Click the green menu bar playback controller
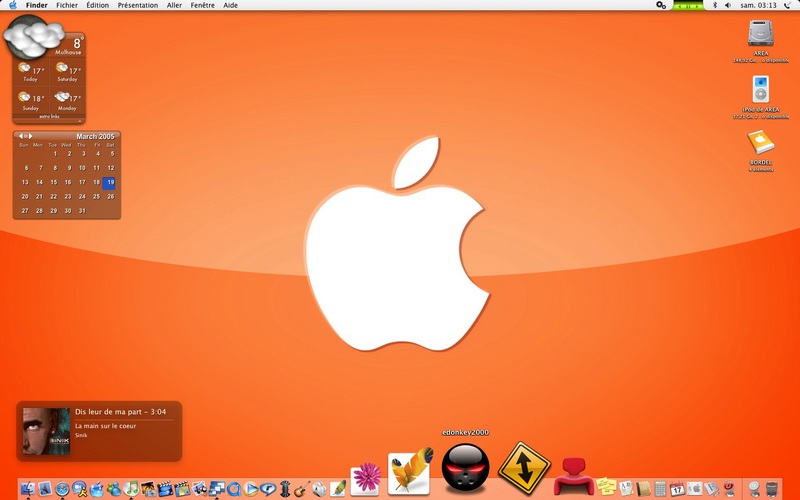Image resolution: width=800 pixels, height=500 pixels. 688,5
